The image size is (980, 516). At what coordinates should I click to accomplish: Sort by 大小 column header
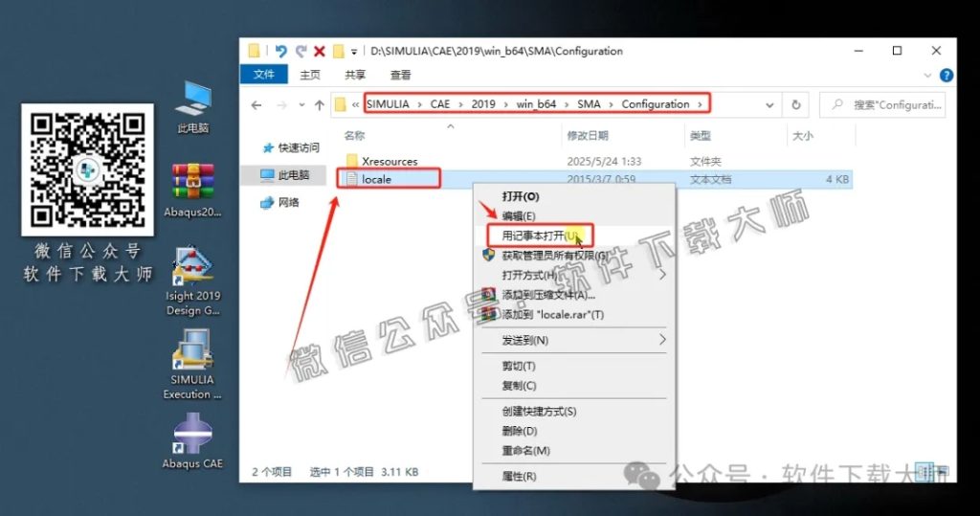(803, 136)
